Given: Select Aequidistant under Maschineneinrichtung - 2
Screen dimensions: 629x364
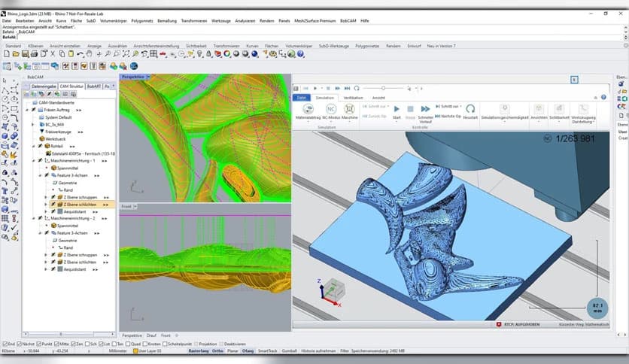Looking at the screenshot, I should (74, 269).
